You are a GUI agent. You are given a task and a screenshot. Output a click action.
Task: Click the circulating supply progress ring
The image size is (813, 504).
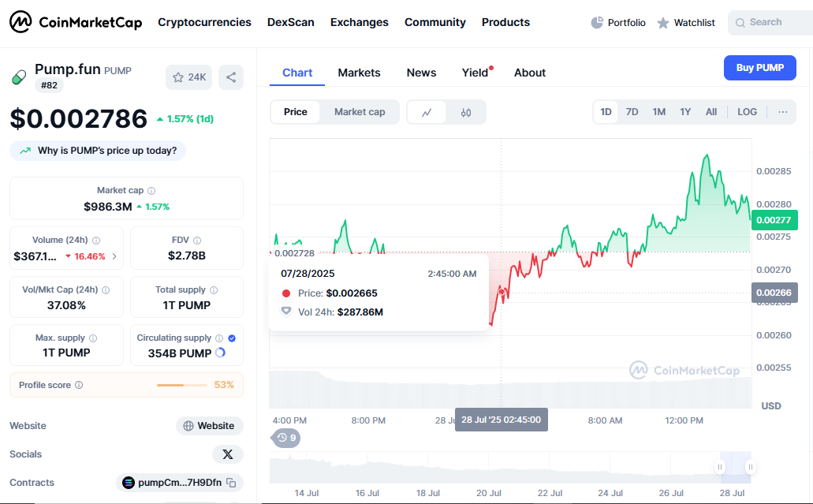(x=220, y=353)
